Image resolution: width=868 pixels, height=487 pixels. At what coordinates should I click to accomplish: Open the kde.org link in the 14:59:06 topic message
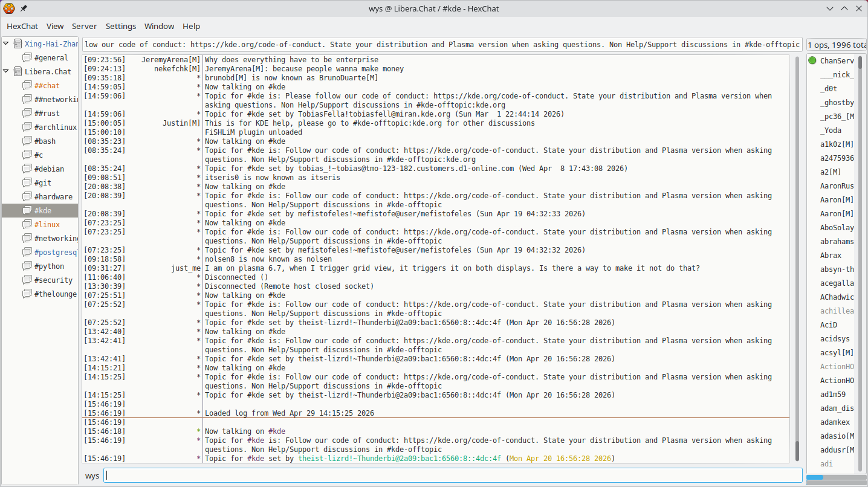pyautogui.click(x=500, y=96)
